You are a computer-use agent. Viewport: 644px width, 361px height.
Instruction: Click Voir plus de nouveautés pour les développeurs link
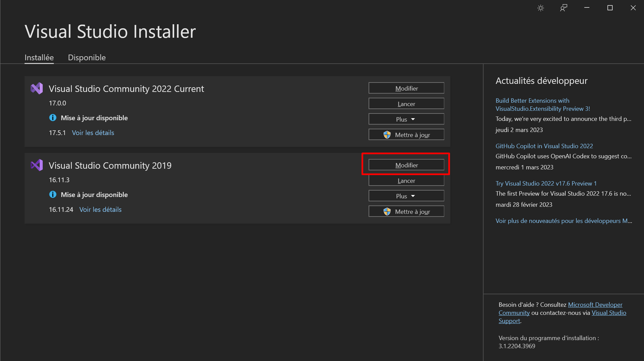click(564, 221)
